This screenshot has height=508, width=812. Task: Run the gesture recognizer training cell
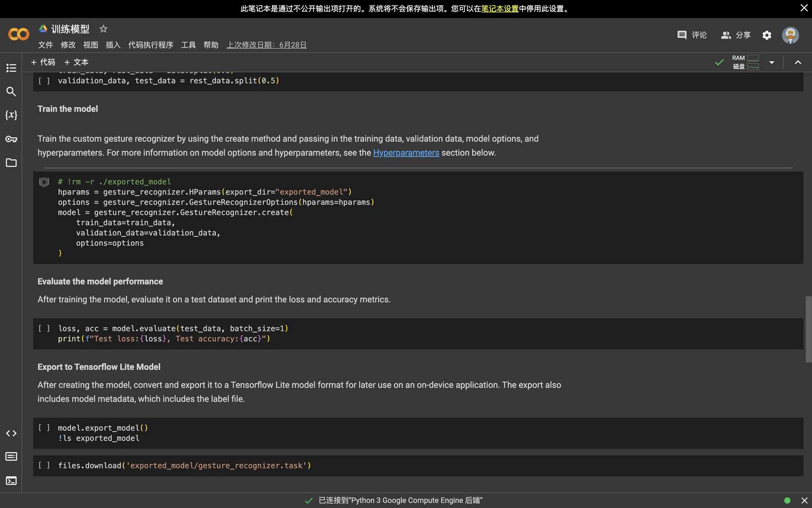(44, 182)
